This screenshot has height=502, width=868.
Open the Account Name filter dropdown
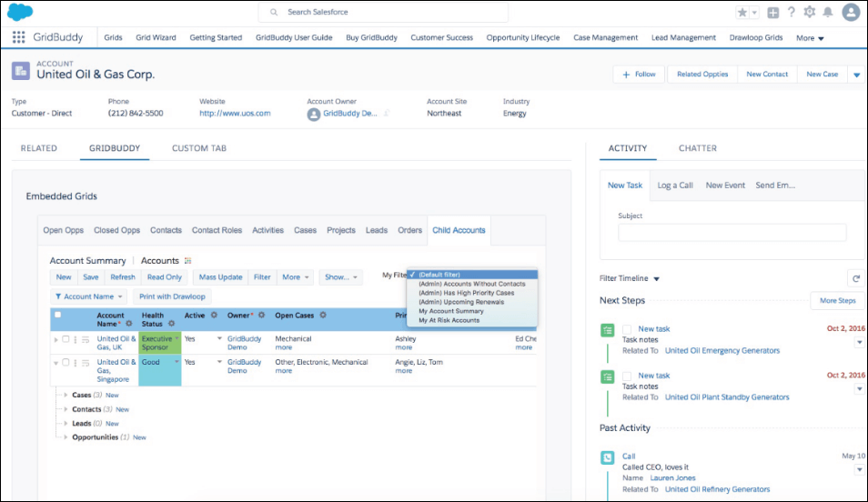point(88,296)
